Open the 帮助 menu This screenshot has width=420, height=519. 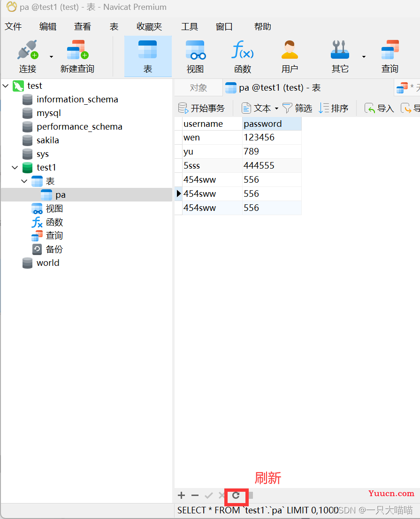click(263, 26)
